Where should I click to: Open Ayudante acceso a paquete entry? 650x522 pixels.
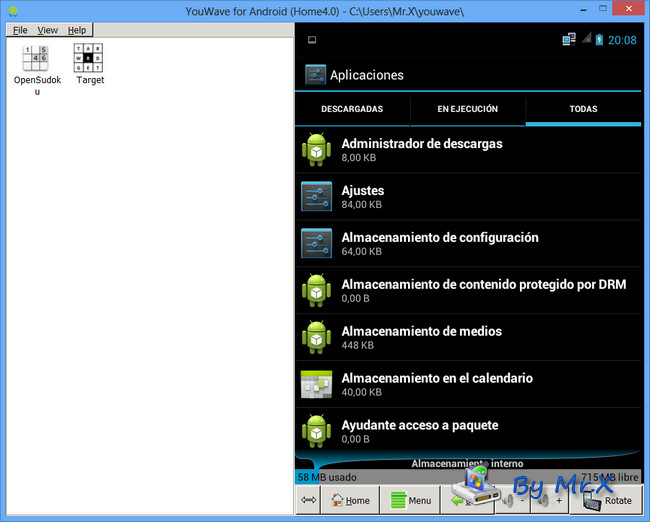click(x=468, y=431)
